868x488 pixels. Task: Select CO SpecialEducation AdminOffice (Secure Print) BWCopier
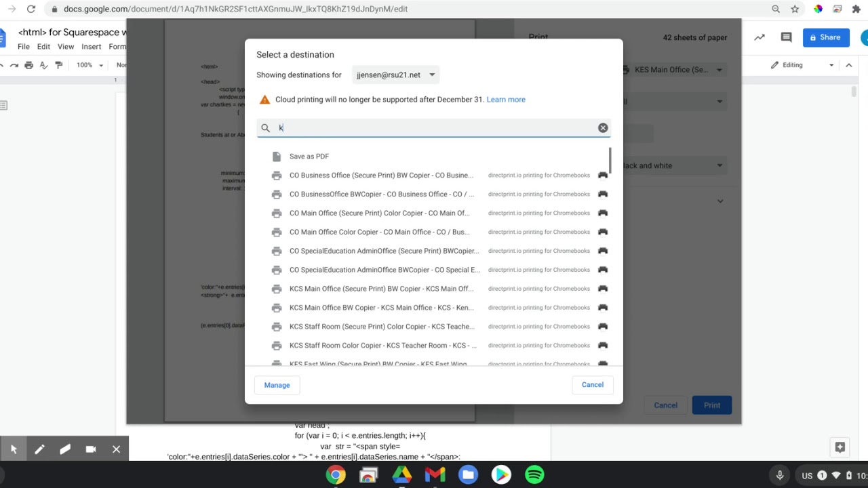pyautogui.click(x=433, y=251)
